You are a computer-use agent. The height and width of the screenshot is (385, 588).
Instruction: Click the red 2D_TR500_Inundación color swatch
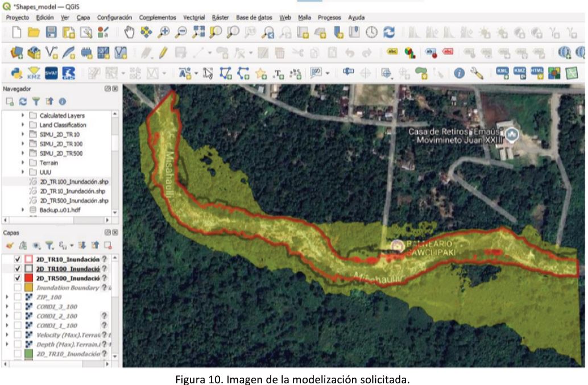point(28,278)
